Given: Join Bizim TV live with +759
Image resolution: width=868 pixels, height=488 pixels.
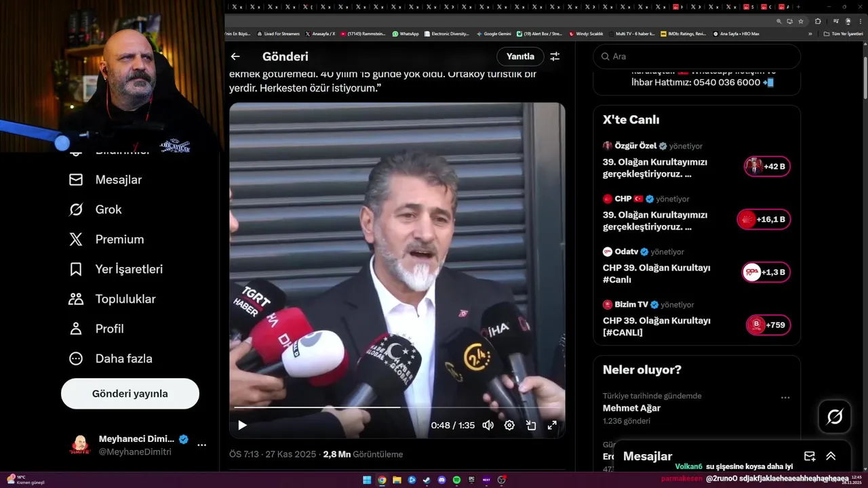Looking at the screenshot, I should click(x=768, y=325).
